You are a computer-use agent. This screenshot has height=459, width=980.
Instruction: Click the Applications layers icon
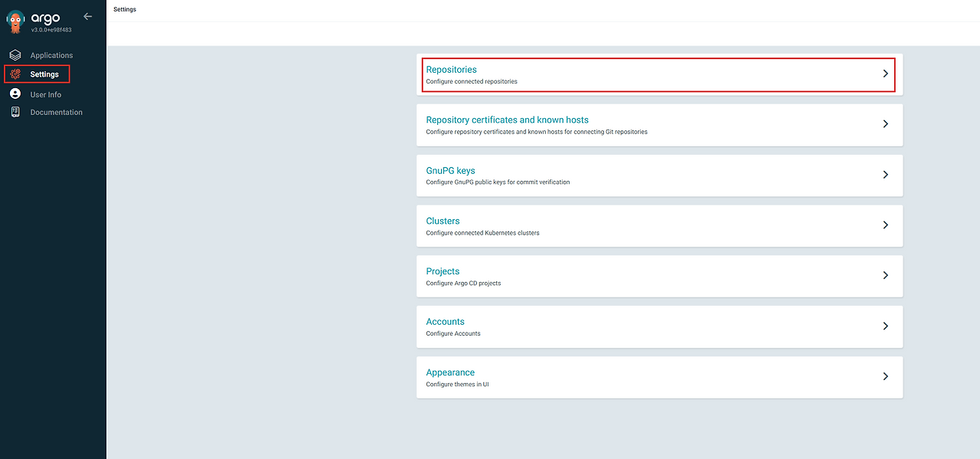(x=15, y=55)
